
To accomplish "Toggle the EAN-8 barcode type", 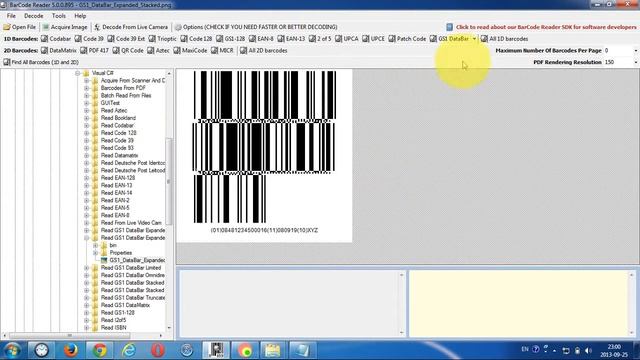I will point(261,39).
